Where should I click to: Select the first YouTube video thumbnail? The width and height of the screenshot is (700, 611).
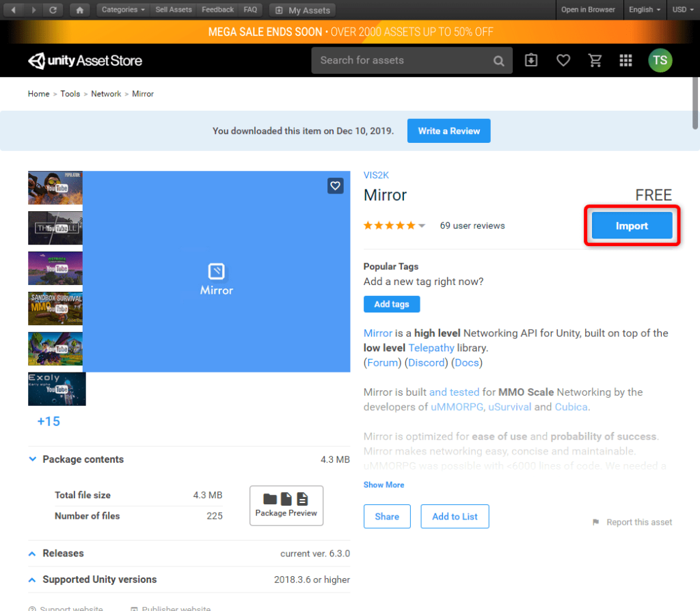[x=55, y=188]
